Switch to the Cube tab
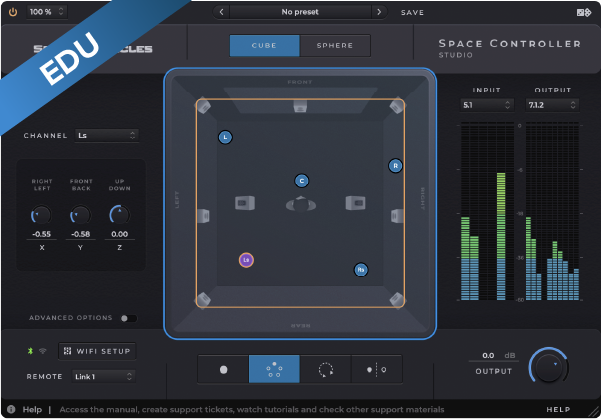 tap(264, 46)
